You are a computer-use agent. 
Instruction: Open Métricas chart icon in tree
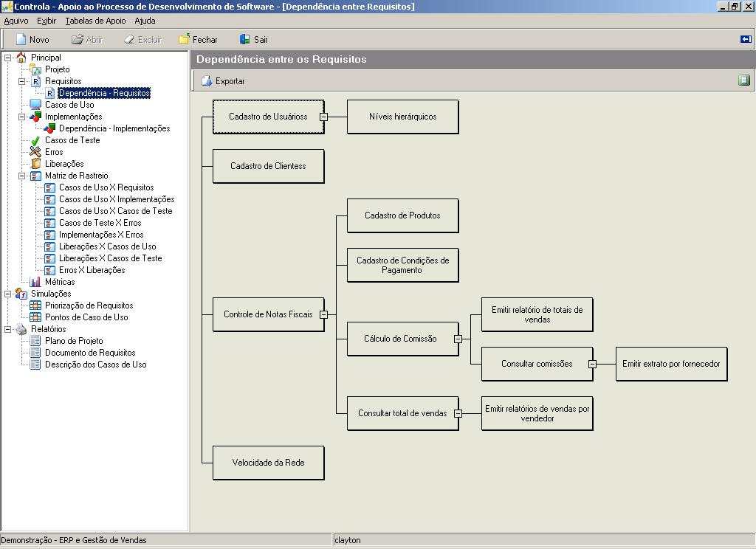point(35,282)
